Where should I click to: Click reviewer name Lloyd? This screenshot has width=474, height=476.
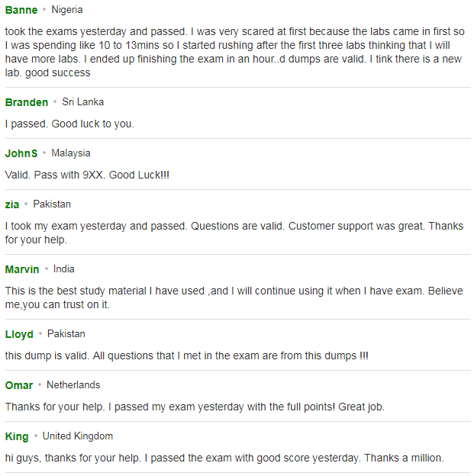click(19, 334)
